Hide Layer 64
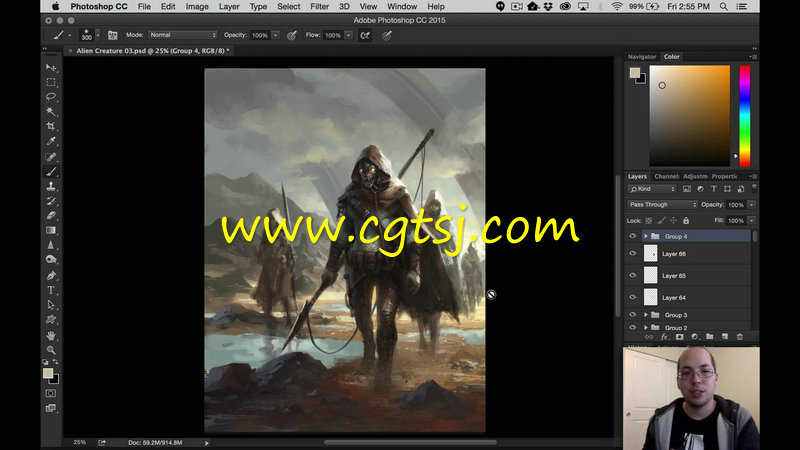Image resolution: width=800 pixels, height=450 pixels. (633, 297)
